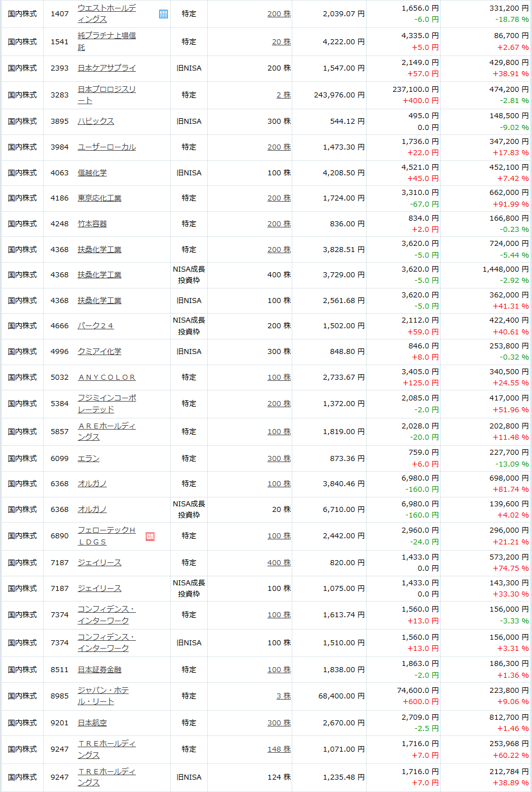
Task: Open the 信越化学 stock link
Action: [x=92, y=173]
